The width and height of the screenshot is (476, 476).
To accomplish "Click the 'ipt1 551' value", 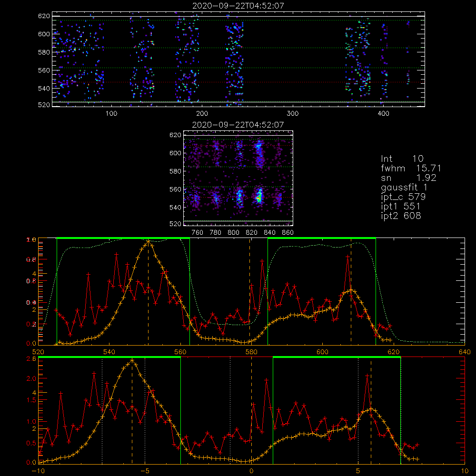I will (401, 206).
